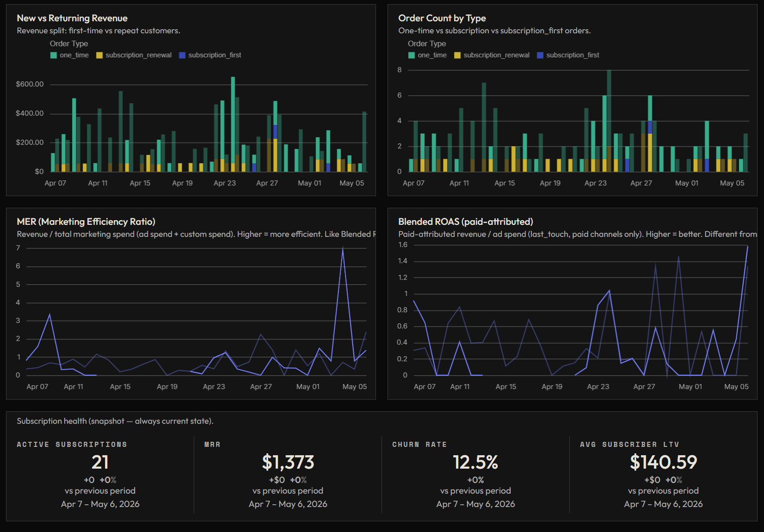Click the ACTIVE SUBSCRIPTIONS label

tap(72, 445)
